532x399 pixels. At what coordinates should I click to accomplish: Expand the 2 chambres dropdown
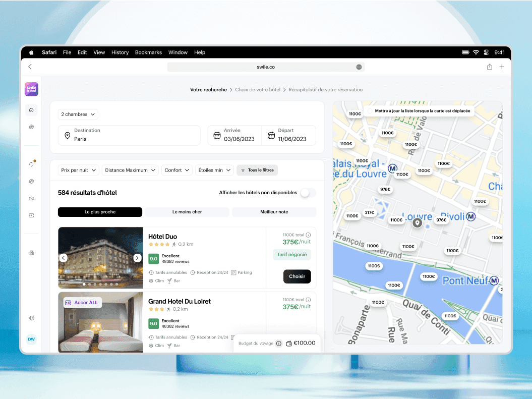pyautogui.click(x=78, y=115)
